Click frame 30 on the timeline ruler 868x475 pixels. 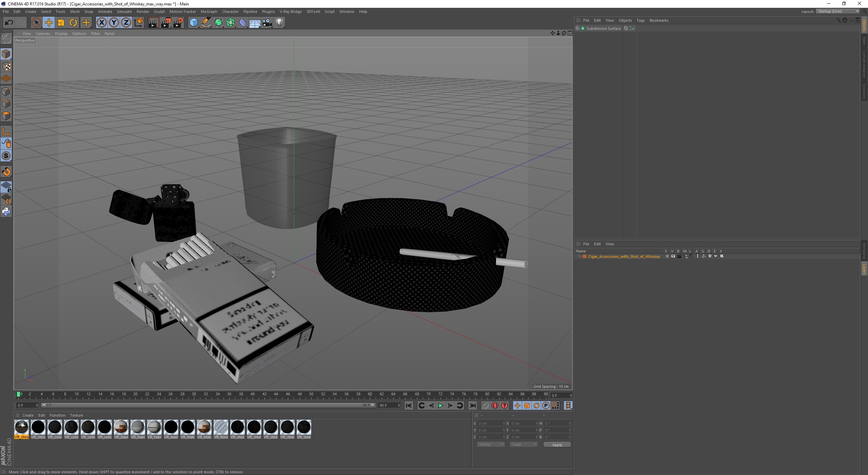point(194,394)
